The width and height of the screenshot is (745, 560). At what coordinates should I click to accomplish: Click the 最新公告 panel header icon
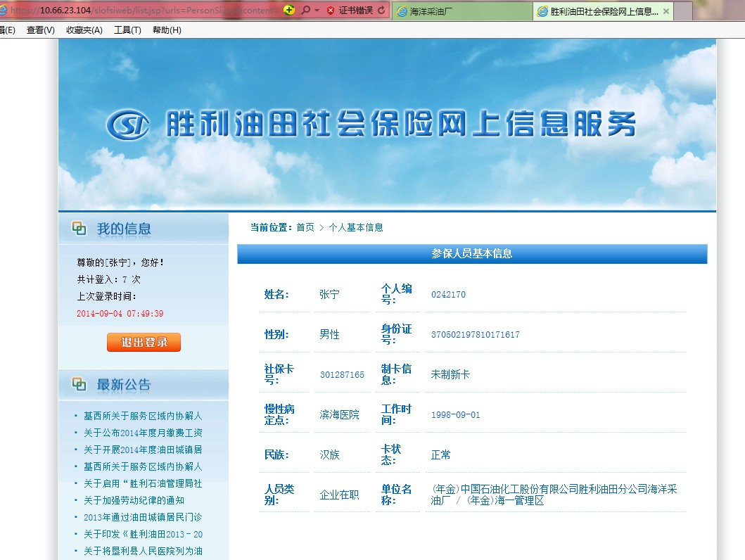point(79,384)
